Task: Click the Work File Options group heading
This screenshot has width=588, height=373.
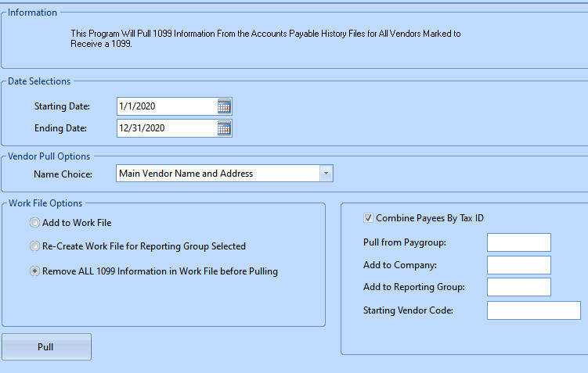Action: coord(45,203)
